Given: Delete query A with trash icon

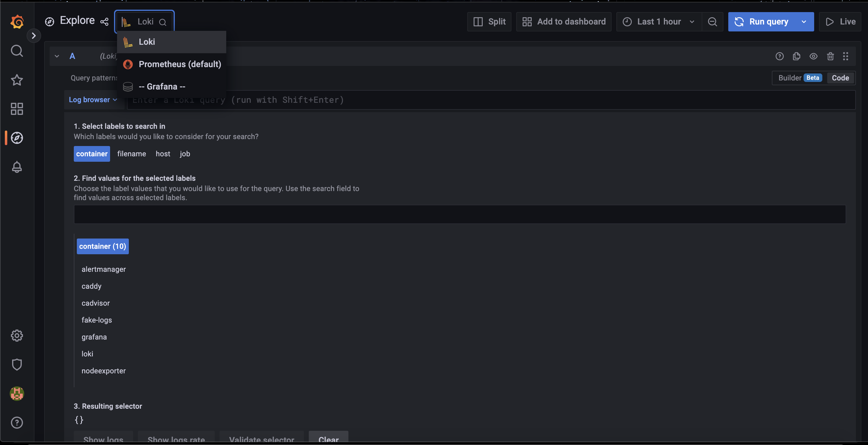Looking at the screenshot, I should tap(830, 56).
